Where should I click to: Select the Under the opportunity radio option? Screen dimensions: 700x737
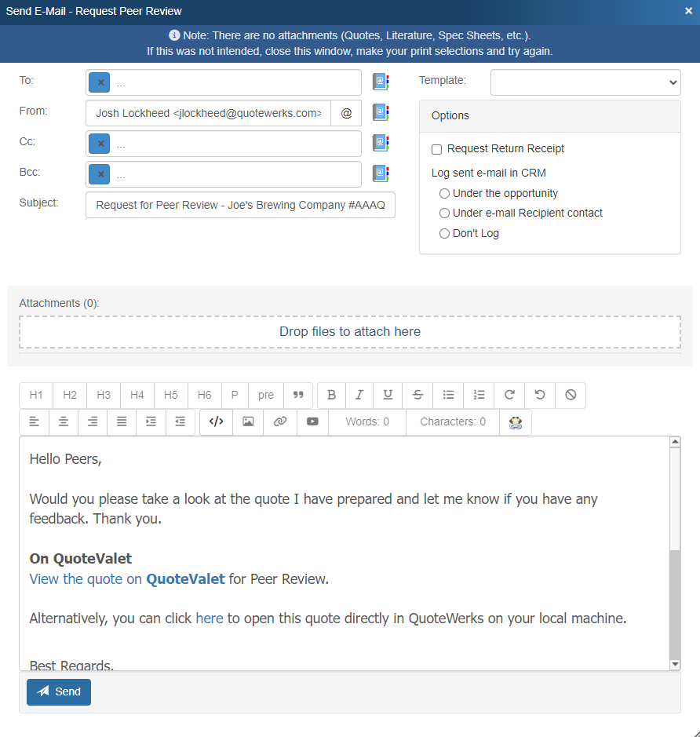tap(445, 193)
